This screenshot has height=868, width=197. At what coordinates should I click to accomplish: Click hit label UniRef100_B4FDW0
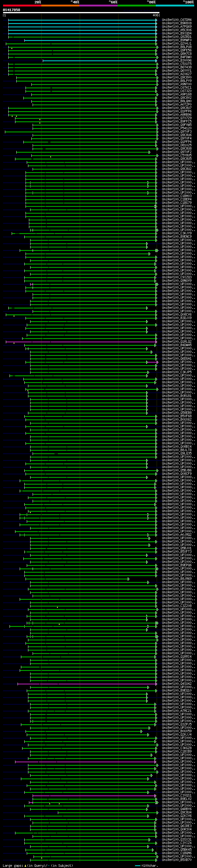click(x=176, y=57)
